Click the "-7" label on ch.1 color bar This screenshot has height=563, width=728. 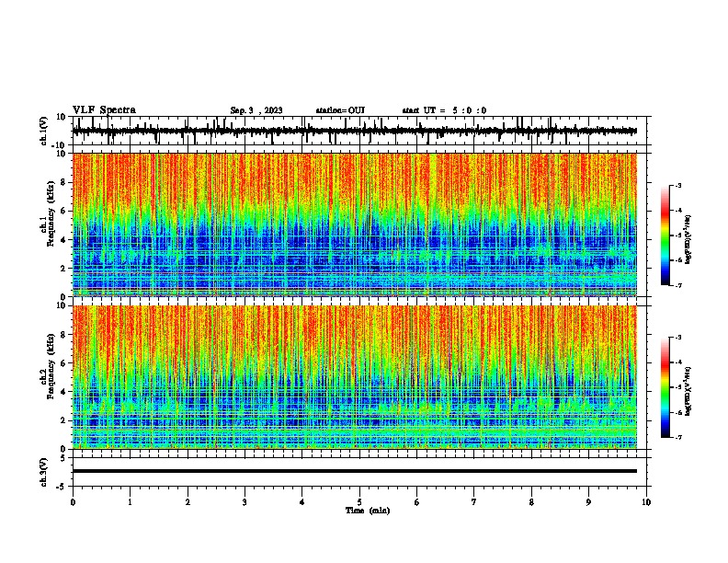[677, 285]
